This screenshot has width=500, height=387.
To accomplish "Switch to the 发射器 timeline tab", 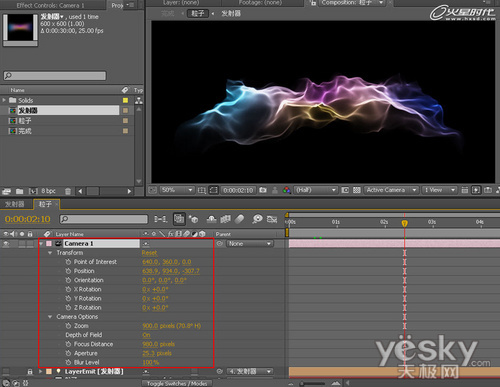I will click(x=15, y=204).
